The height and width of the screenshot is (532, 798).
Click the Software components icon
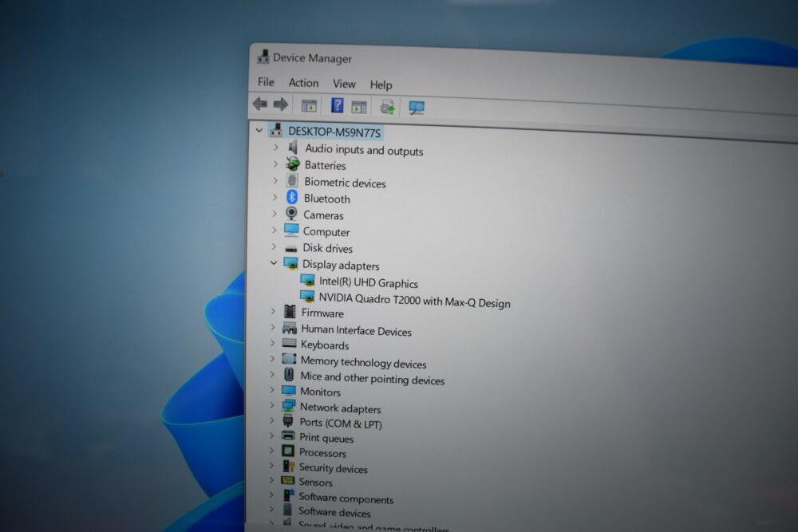288,495
